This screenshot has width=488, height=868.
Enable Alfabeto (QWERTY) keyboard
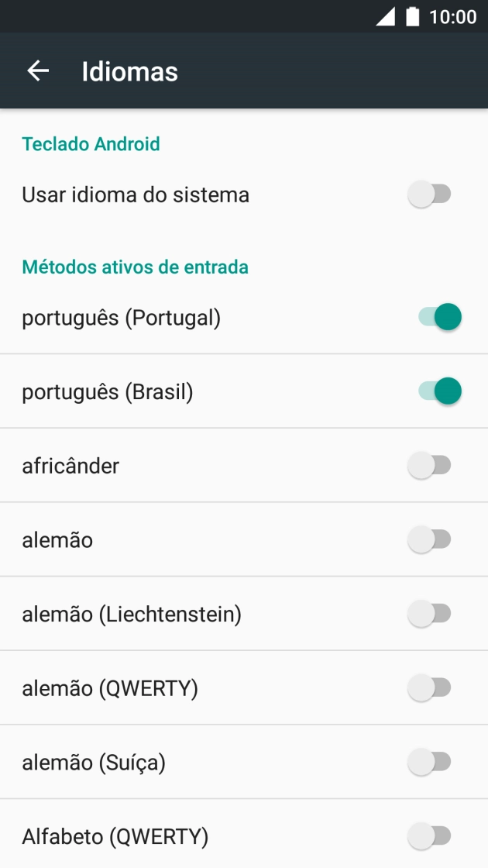[x=431, y=835]
